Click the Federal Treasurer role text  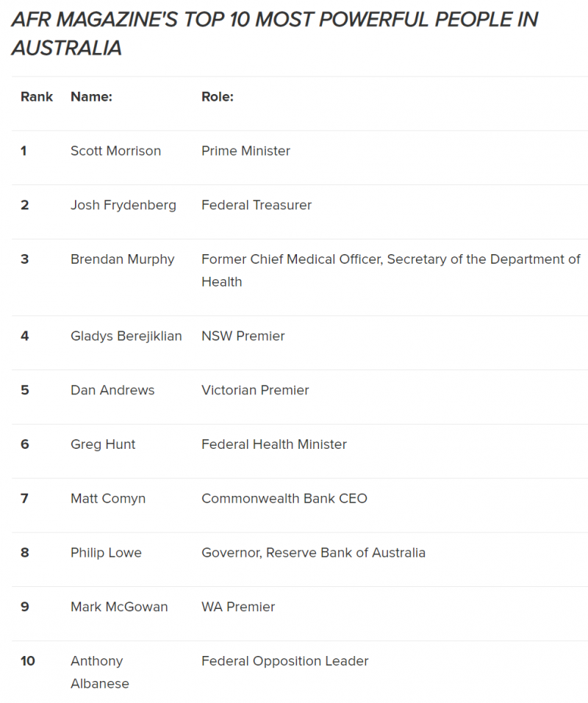point(257,206)
